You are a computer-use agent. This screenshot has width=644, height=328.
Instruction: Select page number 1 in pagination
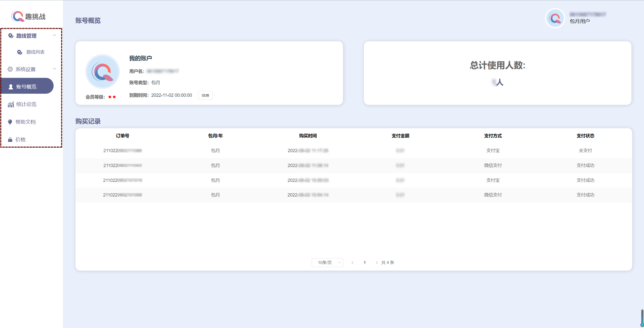pos(364,263)
